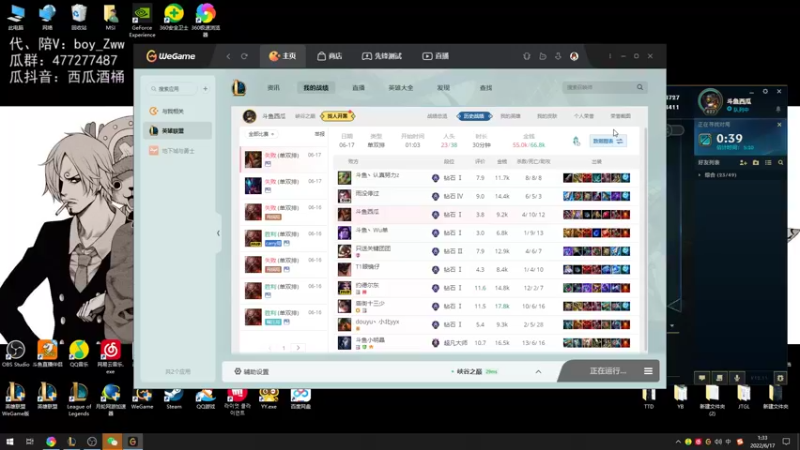Click the green share icon near 数据图表
Screen dimensions: 800x450
coord(577,141)
